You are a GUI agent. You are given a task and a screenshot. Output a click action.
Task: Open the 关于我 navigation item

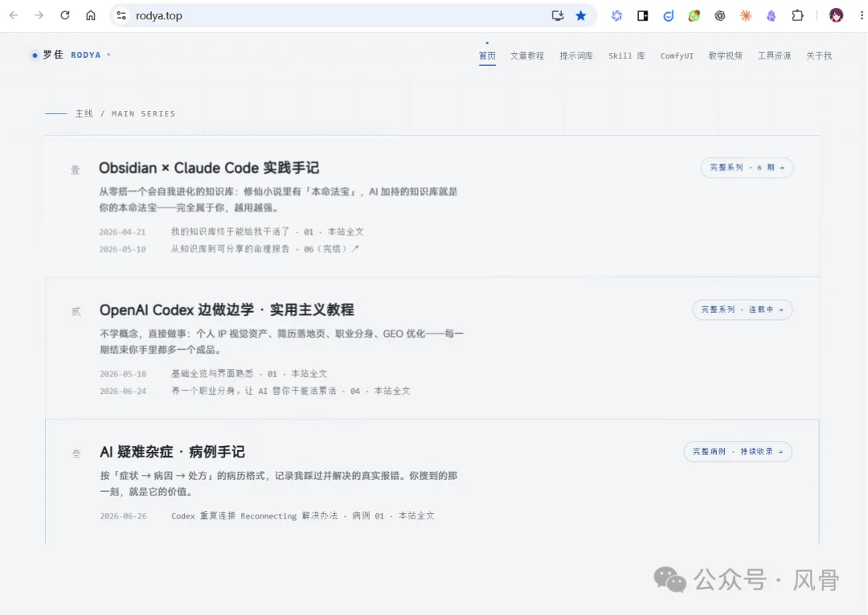[x=819, y=55]
